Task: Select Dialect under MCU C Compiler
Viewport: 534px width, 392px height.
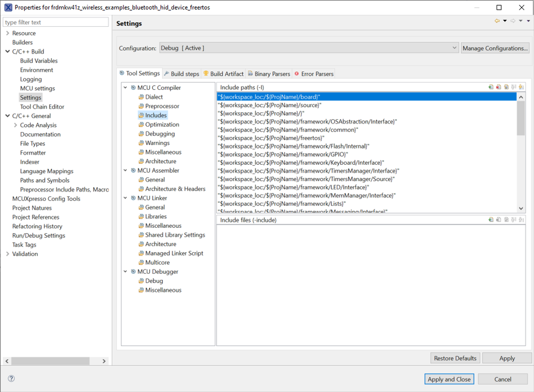Action: 154,97
